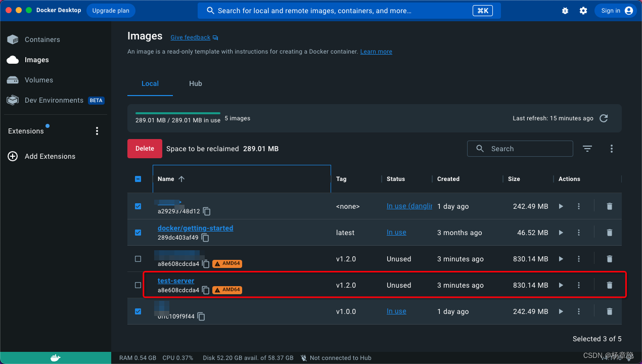Sort images by the Tag column header
Screen dimensions: 642x364
tap(341, 179)
